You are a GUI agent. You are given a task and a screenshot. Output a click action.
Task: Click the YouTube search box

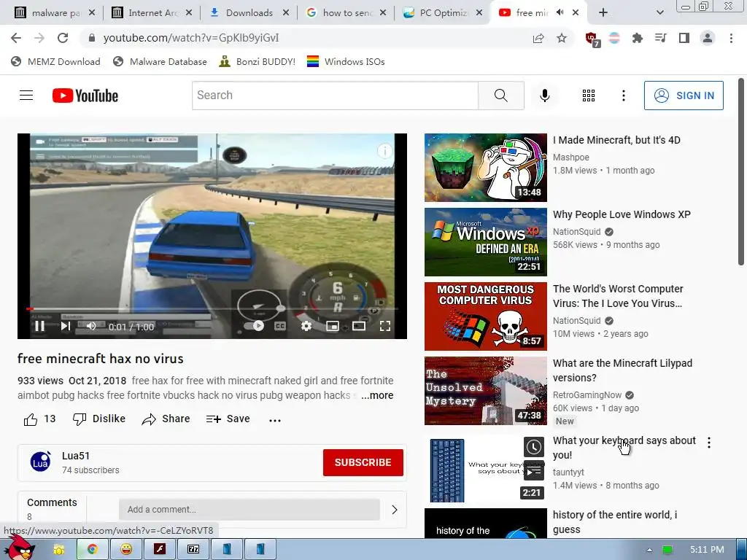pyautogui.click(x=335, y=96)
